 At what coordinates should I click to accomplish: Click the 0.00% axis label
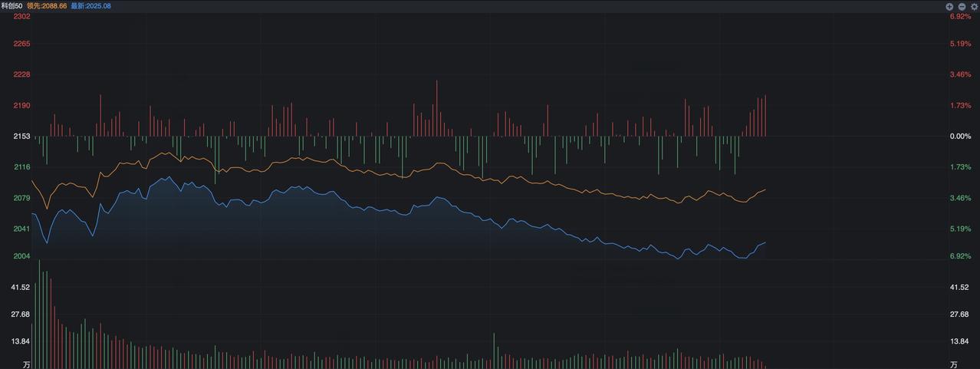click(960, 136)
